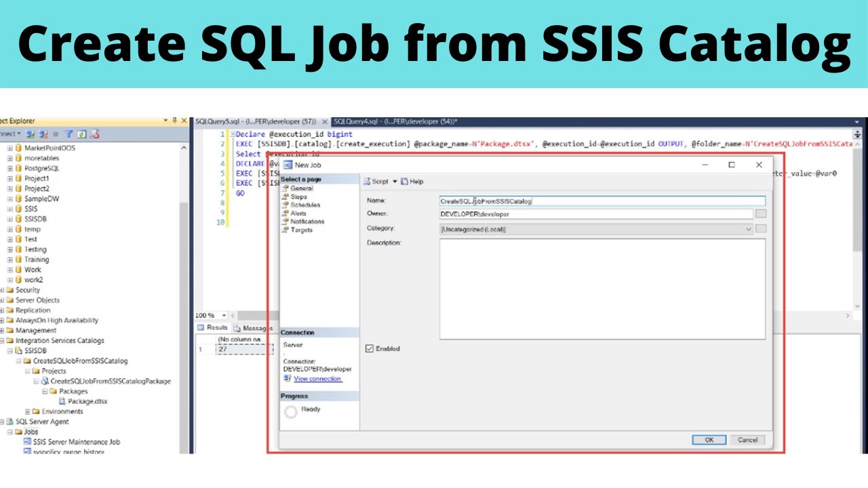Click the pin icon in Object Explorer header
This screenshot has width=868, height=488.
pyautogui.click(x=175, y=121)
